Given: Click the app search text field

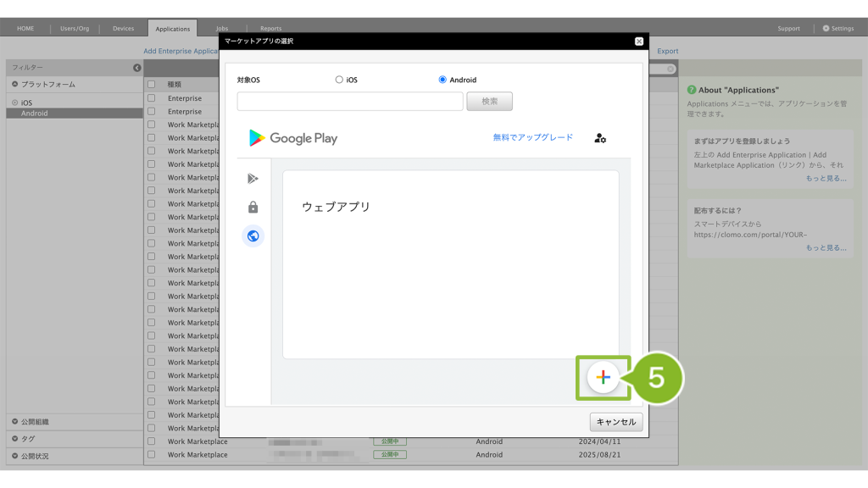Looking at the screenshot, I should [350, 102].
